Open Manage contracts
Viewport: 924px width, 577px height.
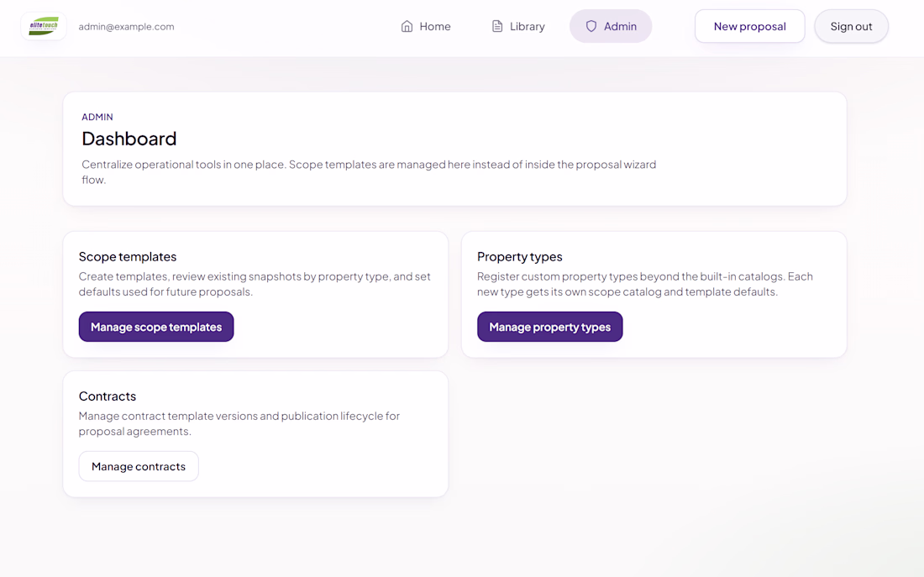click(x=139, y=467)
